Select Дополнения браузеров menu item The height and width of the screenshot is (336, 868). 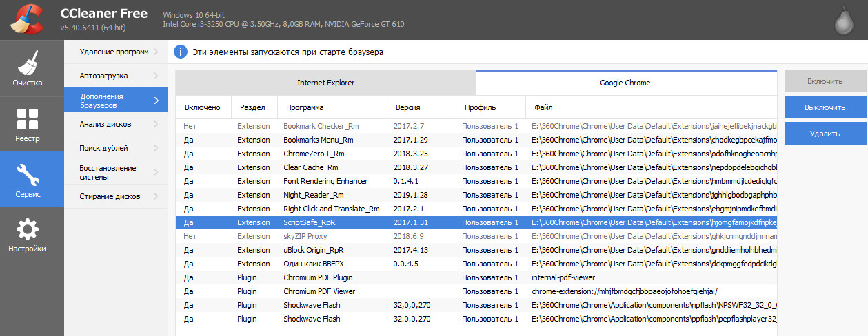point(116,101)
